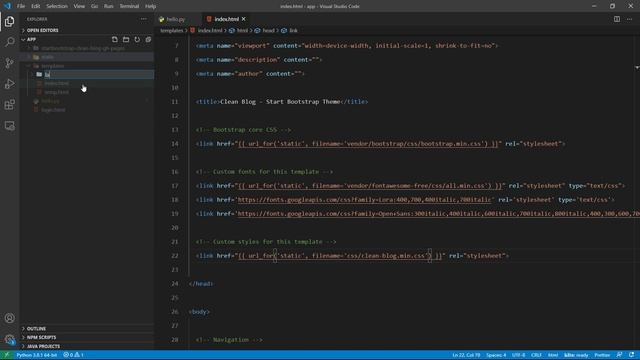
Task: Open the Run and Debug view
Action: coord(9,84)
